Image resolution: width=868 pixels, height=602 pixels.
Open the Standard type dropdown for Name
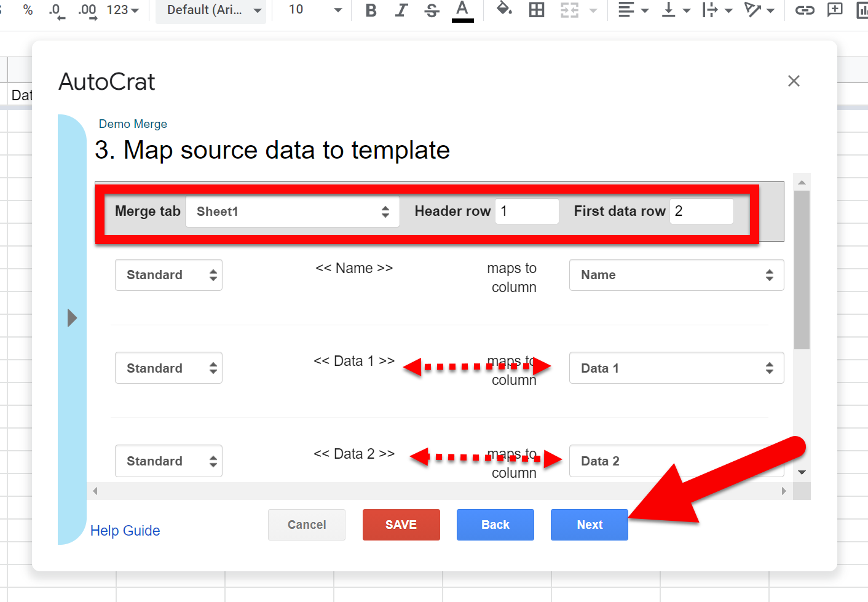168,275
